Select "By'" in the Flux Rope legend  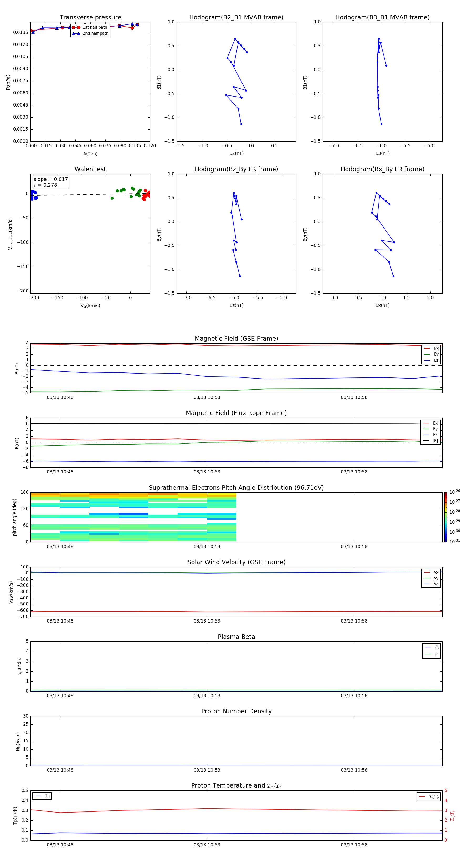pyautogui.click(x=431, y=429)
